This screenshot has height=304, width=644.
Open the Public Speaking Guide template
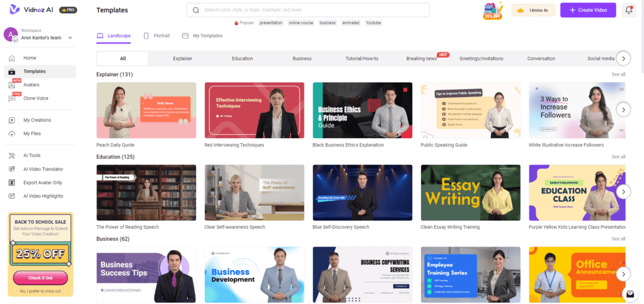(471, 110)
